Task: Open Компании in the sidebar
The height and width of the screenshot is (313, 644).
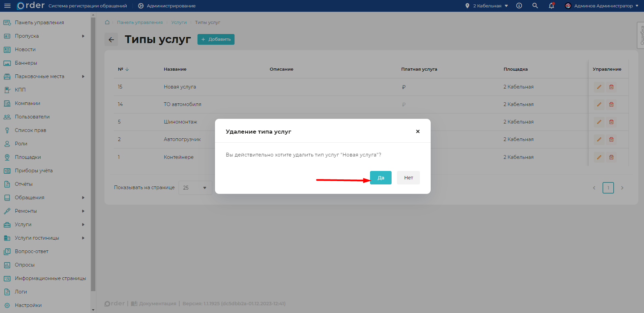Action: coord(27,103)
